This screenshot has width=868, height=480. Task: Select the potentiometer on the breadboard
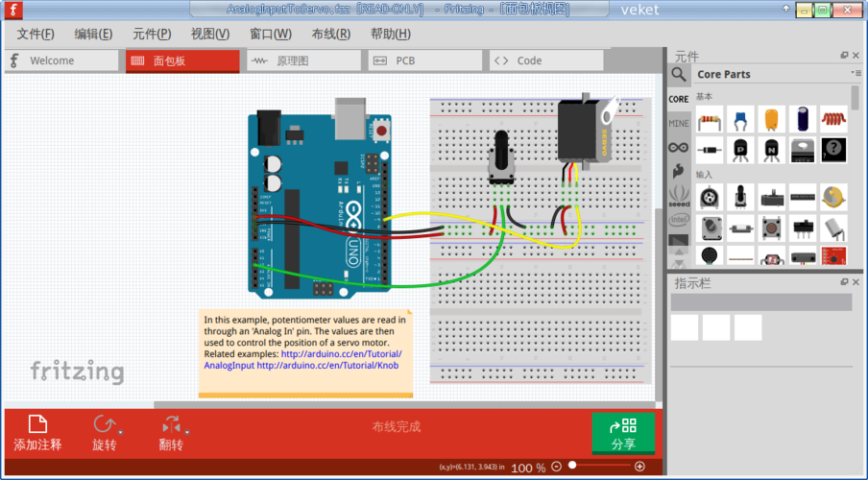pos(501,157)
